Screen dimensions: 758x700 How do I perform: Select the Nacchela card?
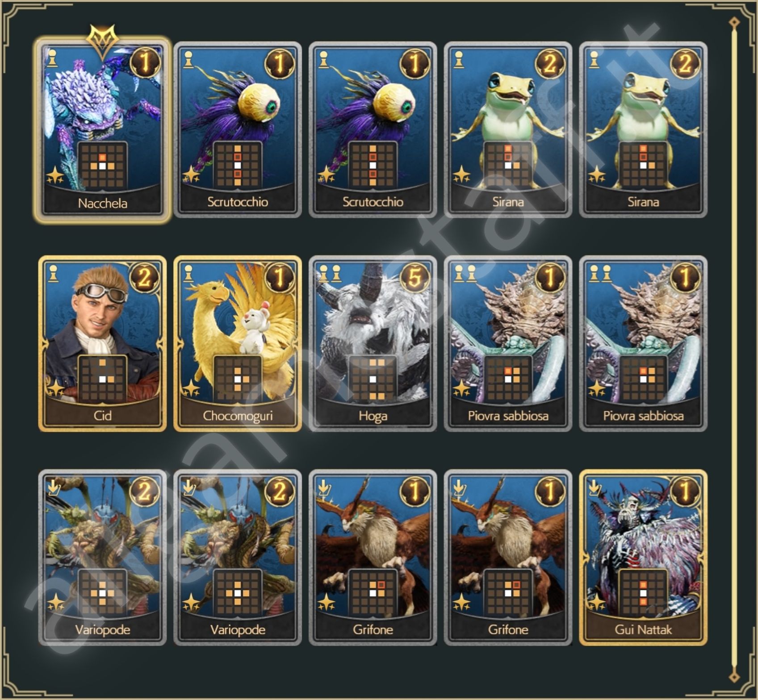click(x=103, y=130)
